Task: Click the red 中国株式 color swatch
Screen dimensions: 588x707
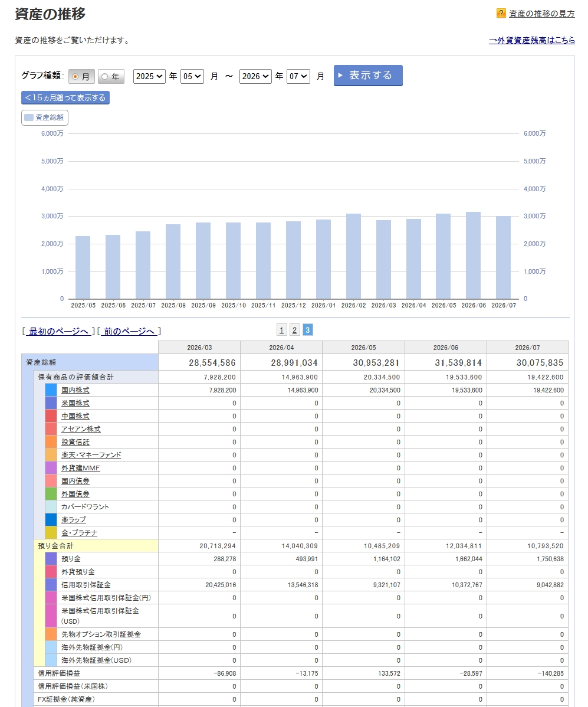Action: 51,416
